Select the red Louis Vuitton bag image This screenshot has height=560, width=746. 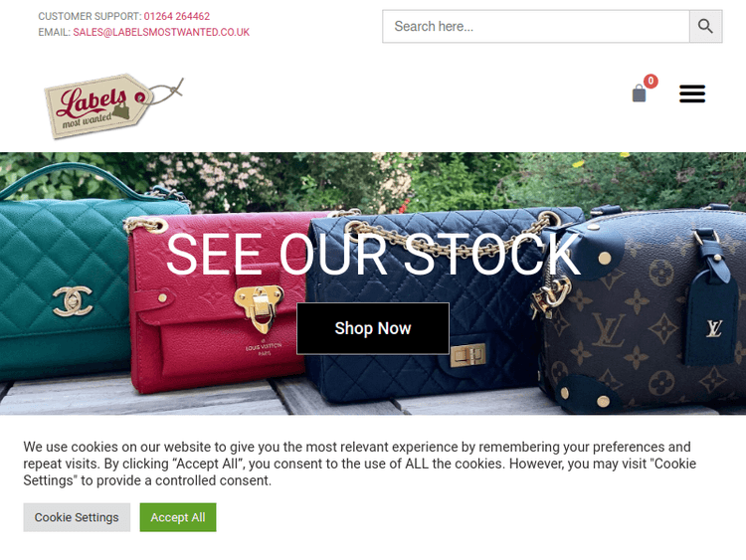(x=217, y=304)
